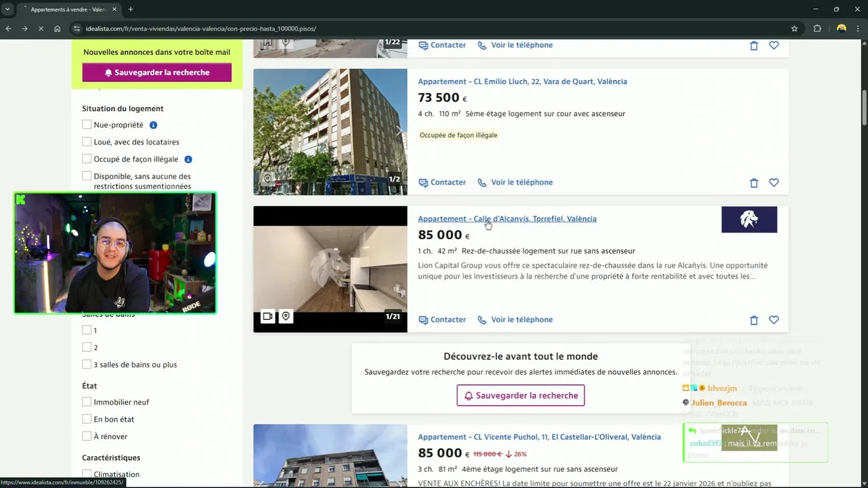Click crossed-out price 115 000 €
This screenshot has height=488, width=868.
488,454
